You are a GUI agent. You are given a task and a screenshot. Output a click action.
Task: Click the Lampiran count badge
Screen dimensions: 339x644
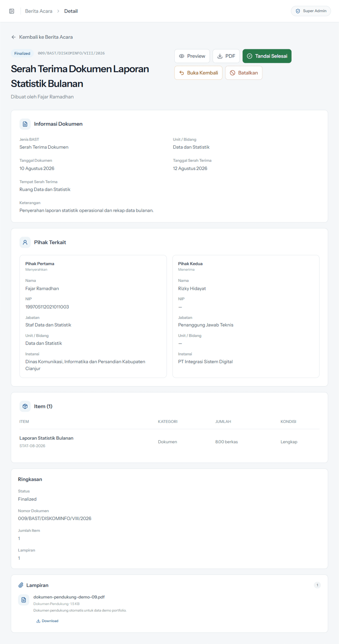[x=317, y=585]
